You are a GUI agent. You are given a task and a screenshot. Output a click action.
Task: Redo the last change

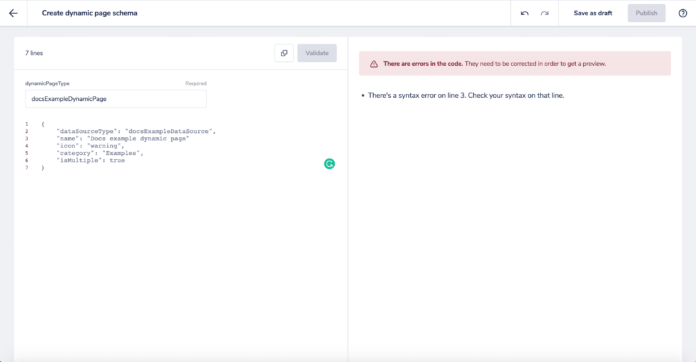point(545,13)
